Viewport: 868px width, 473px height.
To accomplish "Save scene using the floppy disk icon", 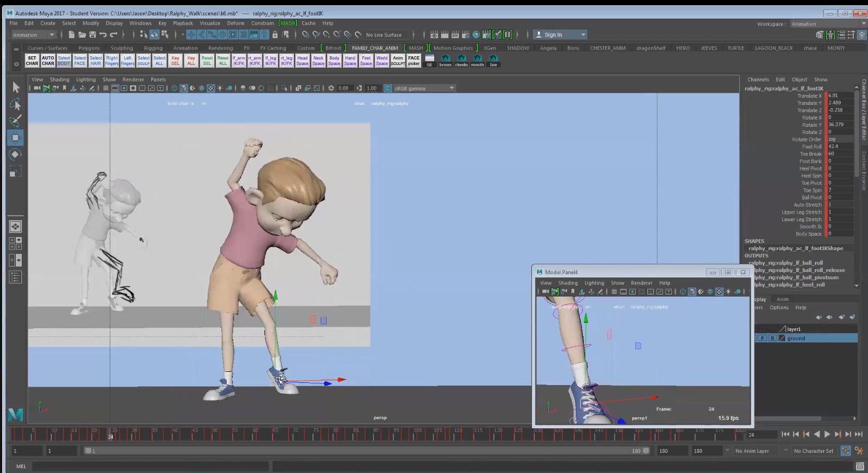I will (x=92, y=34).
